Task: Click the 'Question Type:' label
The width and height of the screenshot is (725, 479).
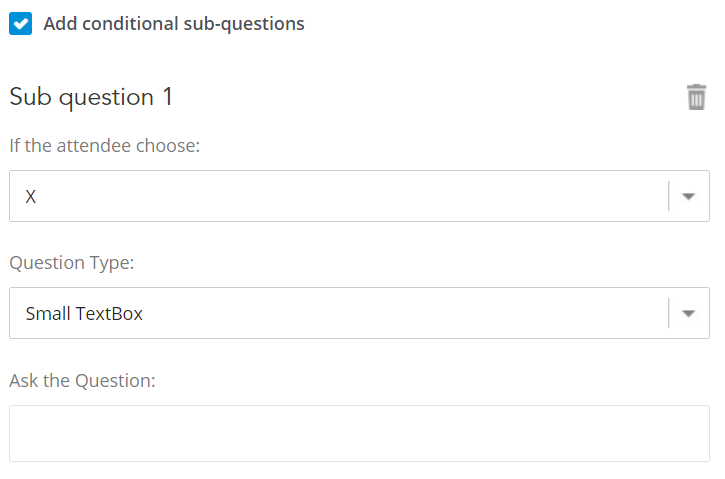Action: click(72, 263)
